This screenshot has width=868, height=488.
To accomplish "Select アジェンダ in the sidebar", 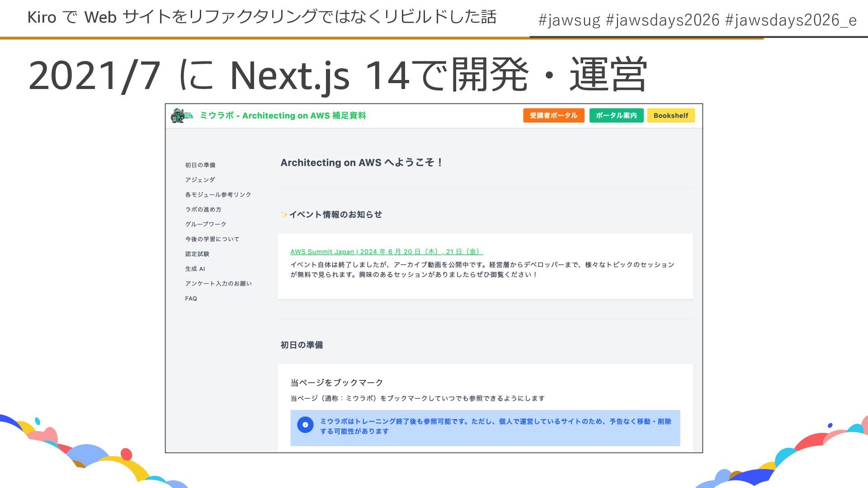I will pos(200,180).
